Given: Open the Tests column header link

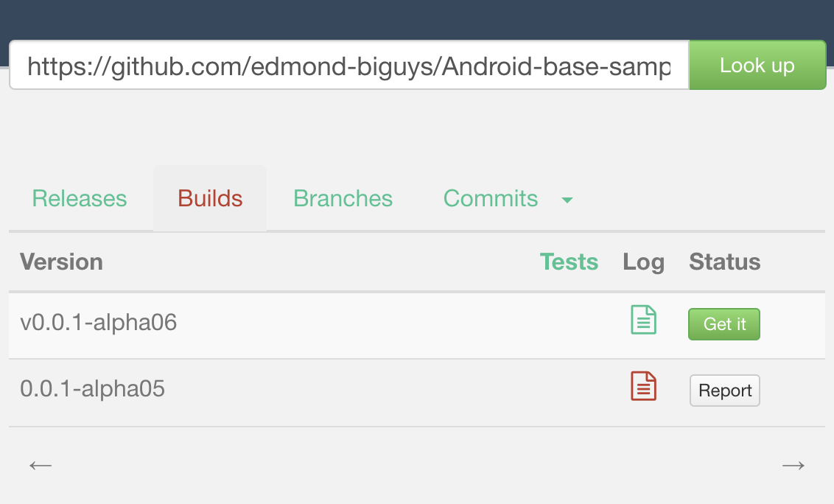Looking at the screenshot, I should point(569,262).
